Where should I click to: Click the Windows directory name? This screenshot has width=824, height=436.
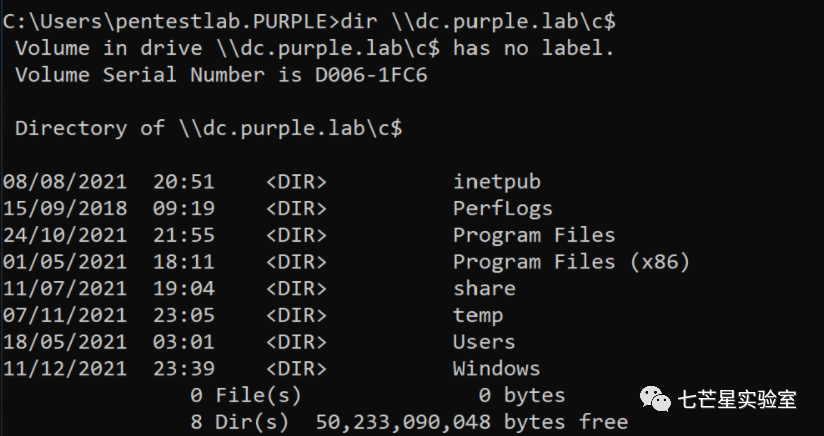pyautogui.click(x=497, y=369)
